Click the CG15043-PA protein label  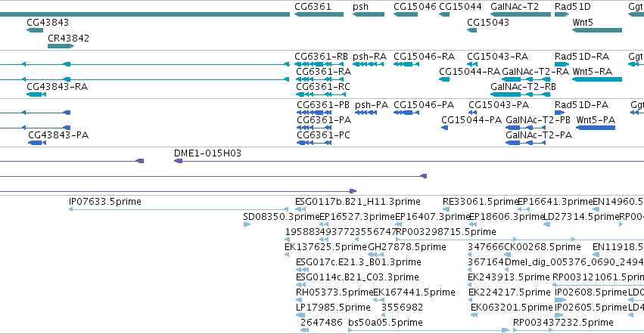[499, 105]
